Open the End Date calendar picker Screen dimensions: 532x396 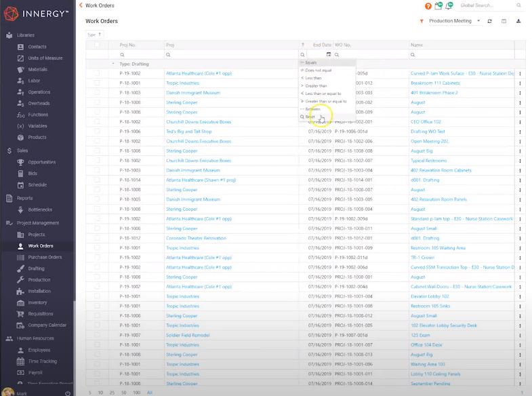click(329, 54)
